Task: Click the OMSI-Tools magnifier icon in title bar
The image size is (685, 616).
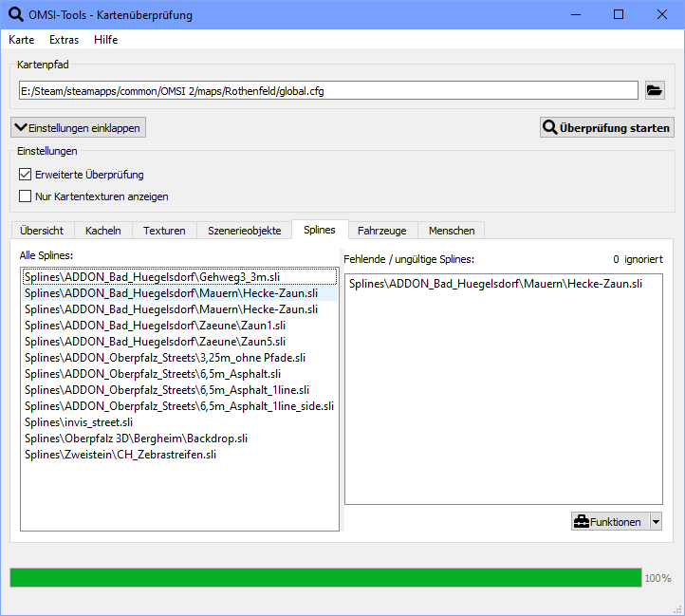Action: pyautogui.click(x=16, y=14)
